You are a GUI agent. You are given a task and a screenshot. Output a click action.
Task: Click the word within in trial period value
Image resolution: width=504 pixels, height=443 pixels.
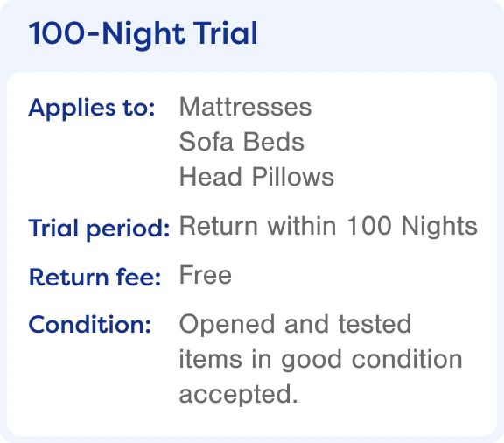(302, 226)
